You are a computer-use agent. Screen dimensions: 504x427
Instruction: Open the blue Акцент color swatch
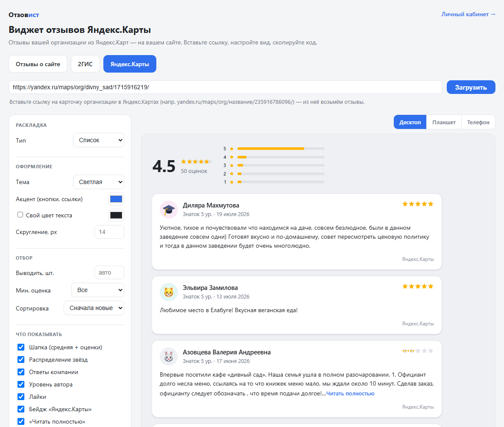click(x=116, y=199)
